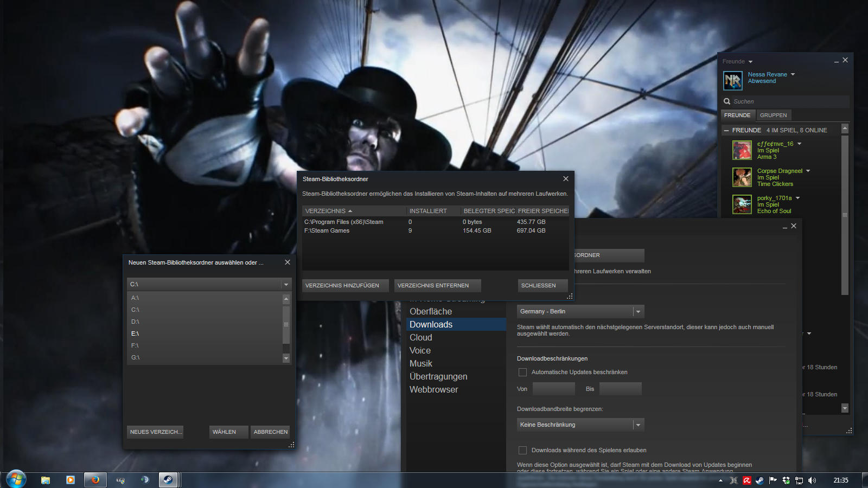
Task: Click the 'Von' time input field
Action: (554, 389)
